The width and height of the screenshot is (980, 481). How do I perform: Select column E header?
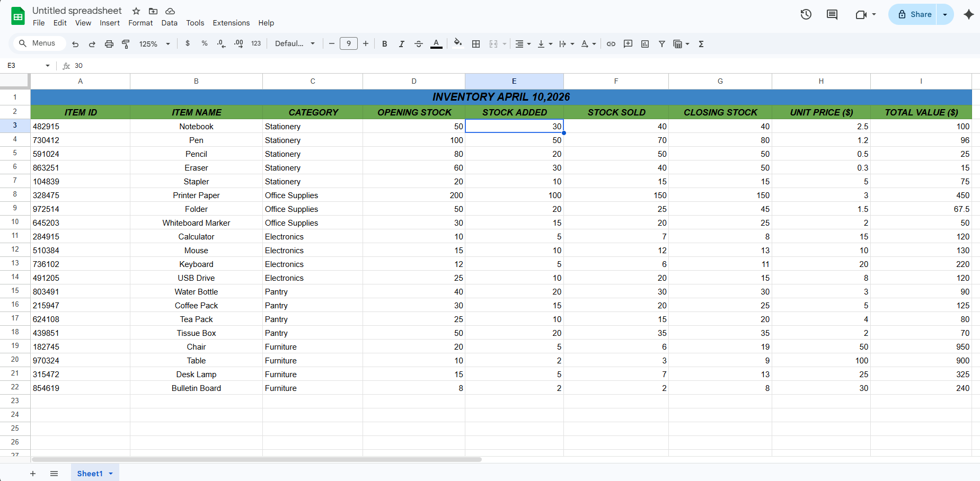(x=514, y=81)
